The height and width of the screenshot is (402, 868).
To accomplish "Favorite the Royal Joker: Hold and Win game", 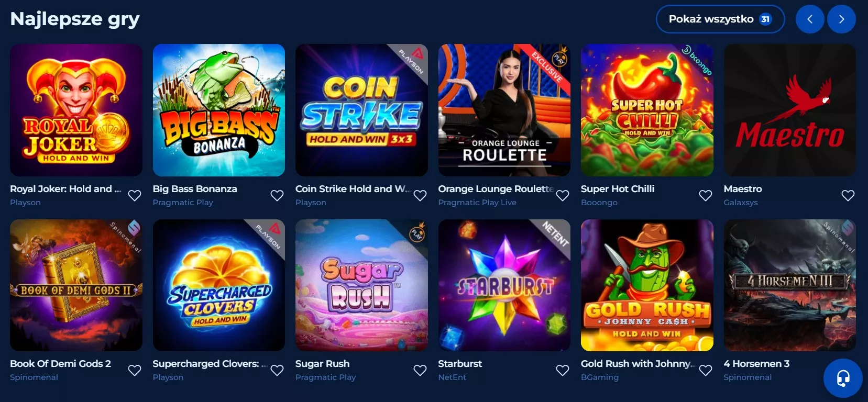I will pyautogui.click(x=135, y=195).
